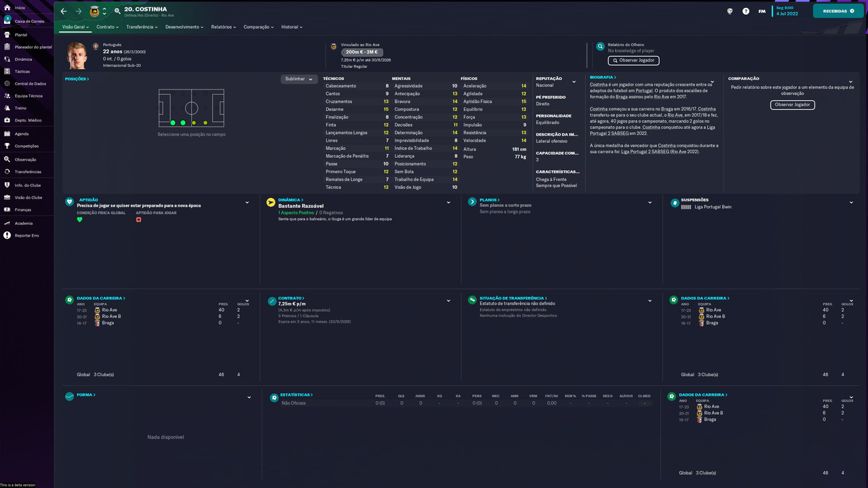
Task: Click the Aptidão Física attribute
Action: pos(495,102)
